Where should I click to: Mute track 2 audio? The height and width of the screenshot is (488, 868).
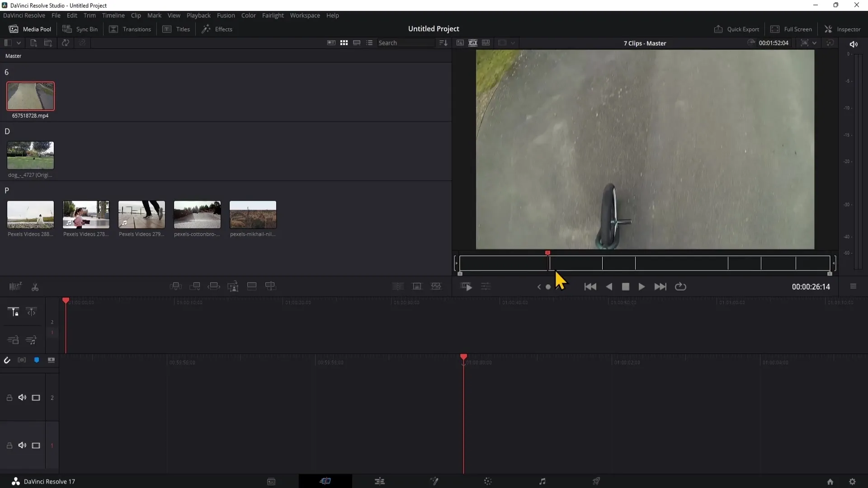click(x=22, y=398)
